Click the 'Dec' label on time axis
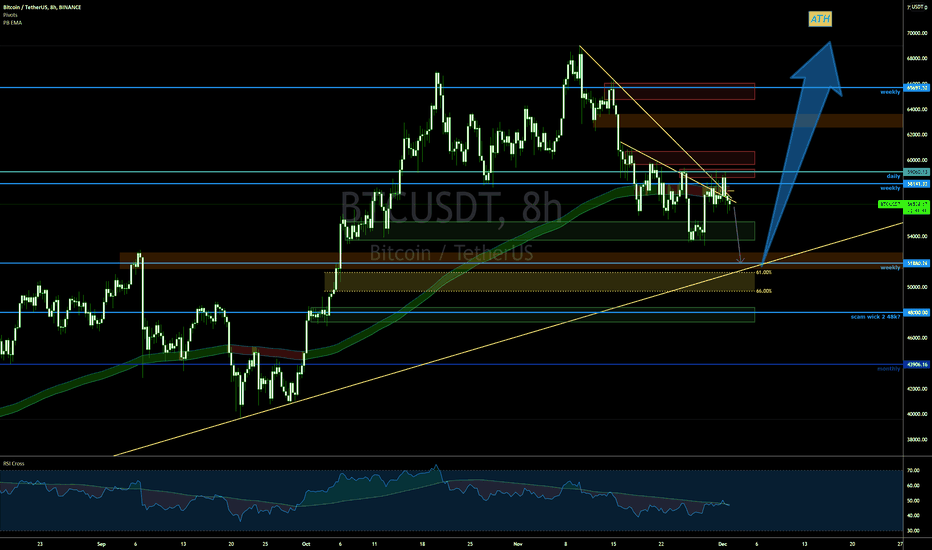932x550 pixels. pos(722,543)
